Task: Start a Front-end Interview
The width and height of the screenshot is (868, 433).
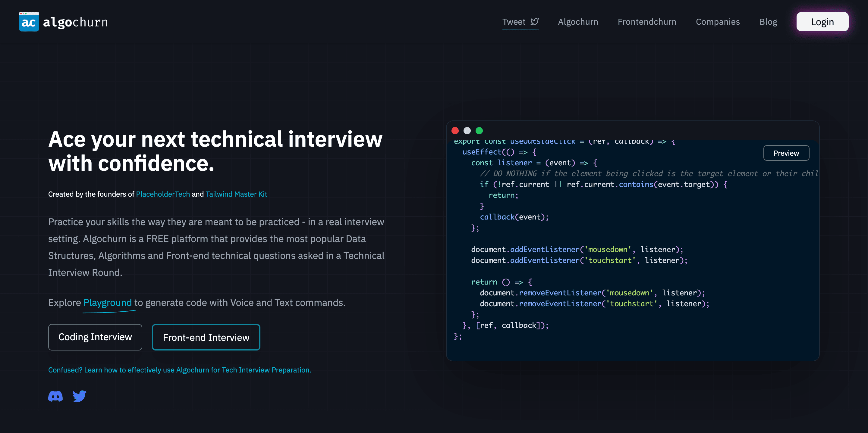Action: [x=206, y=337]
